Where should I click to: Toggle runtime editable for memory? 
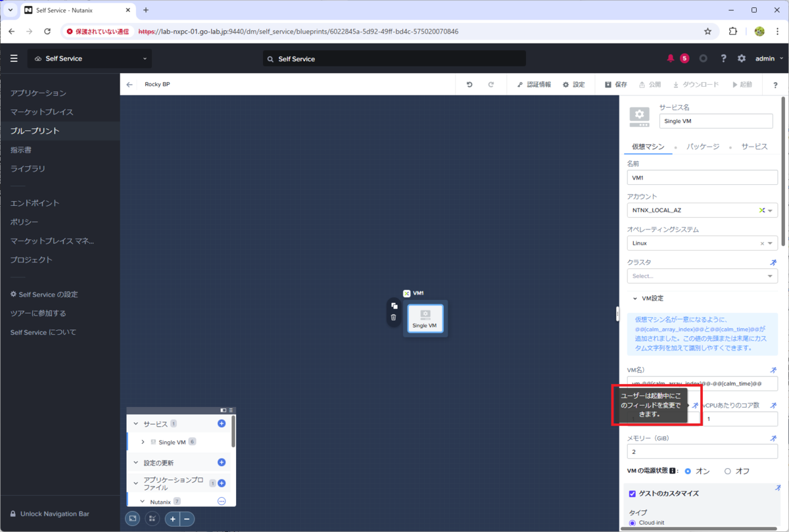click(x=773, y=438)
